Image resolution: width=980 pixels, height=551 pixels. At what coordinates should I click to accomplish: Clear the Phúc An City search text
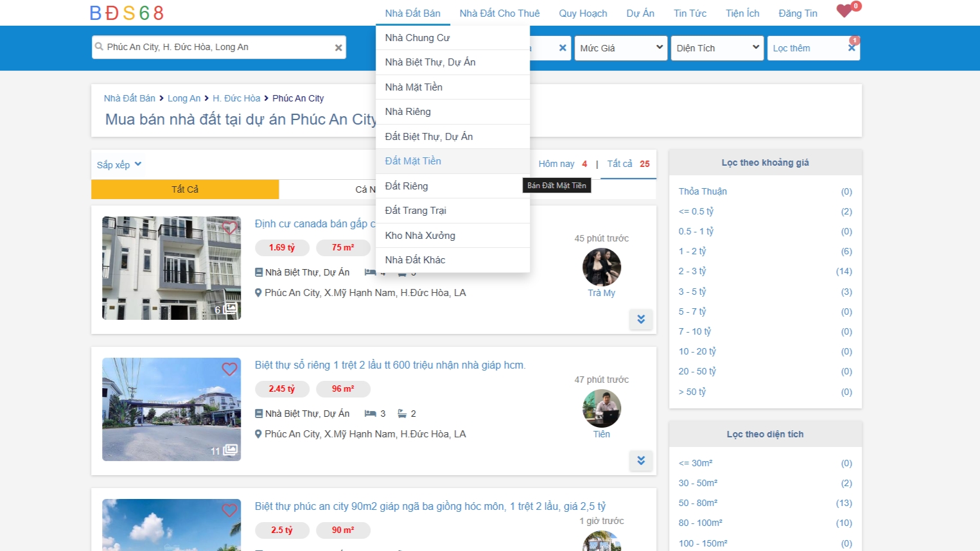(338, 48)
